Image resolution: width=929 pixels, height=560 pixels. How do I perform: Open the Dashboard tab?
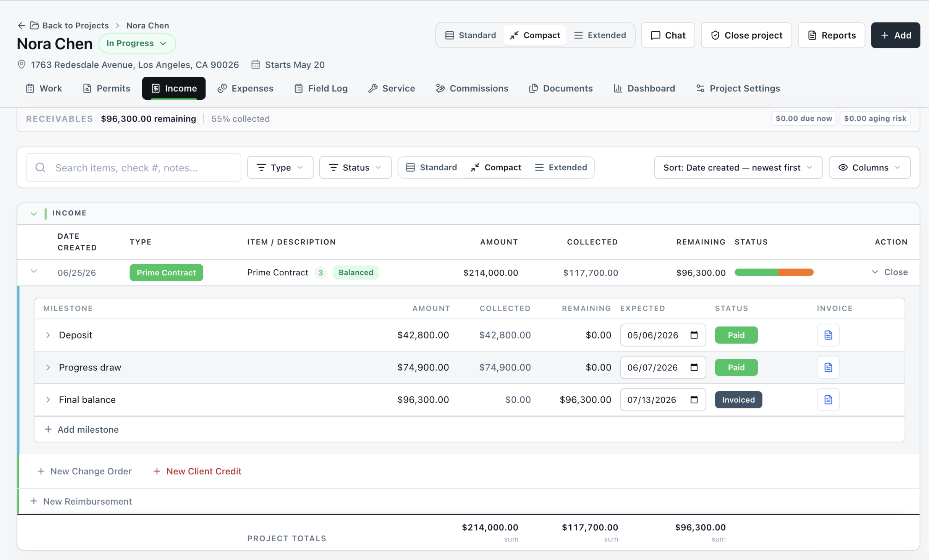[x=644, y=88]
